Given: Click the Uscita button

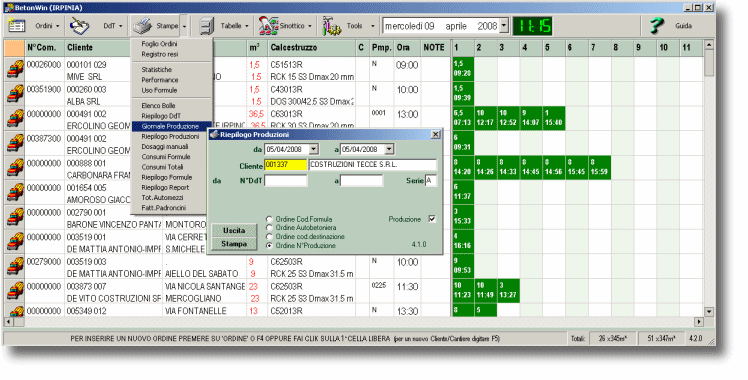Looking at the screenshot, I should pos(234,231).
